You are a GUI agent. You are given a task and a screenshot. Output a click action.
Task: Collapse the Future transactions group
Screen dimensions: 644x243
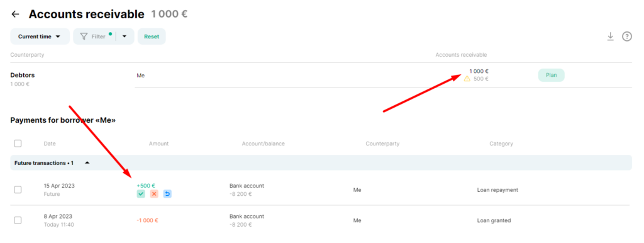[87, 163]
